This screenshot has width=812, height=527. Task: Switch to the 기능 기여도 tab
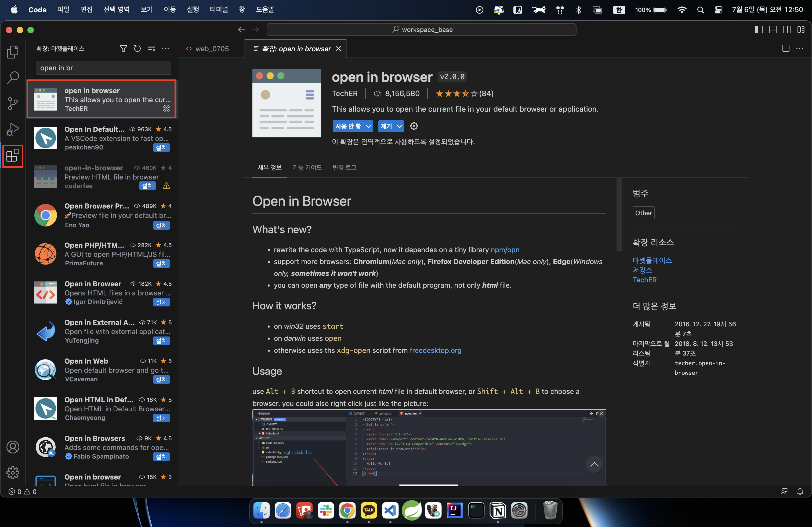(307, 167)
